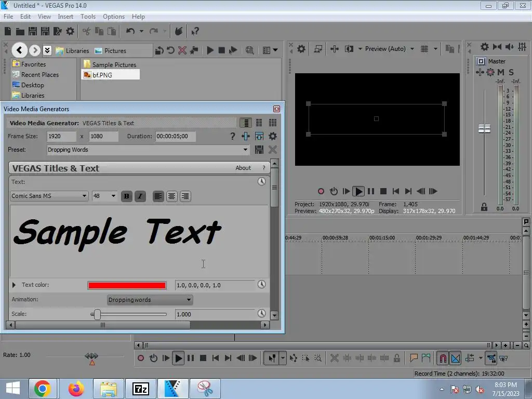This screenshot has height=399, width=532.
Task: Create a new project with the New icon
Action: pos(8,31)
